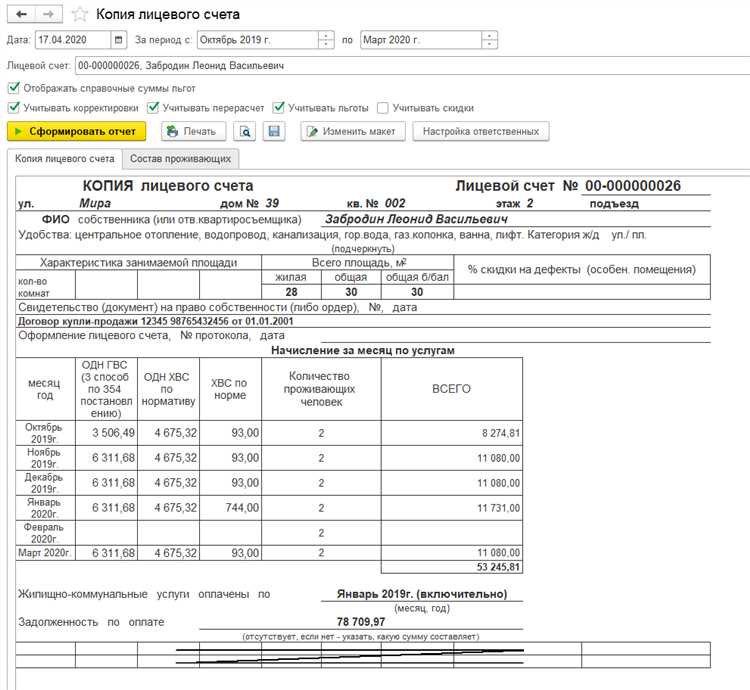Open Настройка ответственных settings
750x690 pixels.
(x=481, y=131)
